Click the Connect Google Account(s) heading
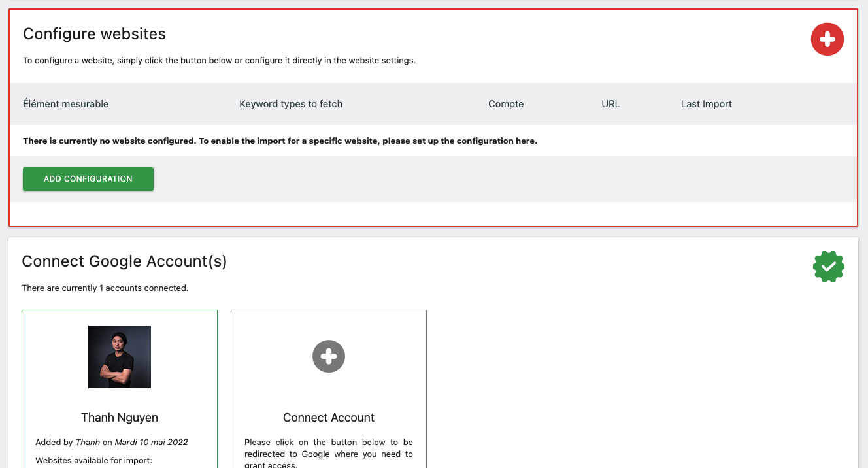Viewport: 868px width, 468px height. pos(124,261)
